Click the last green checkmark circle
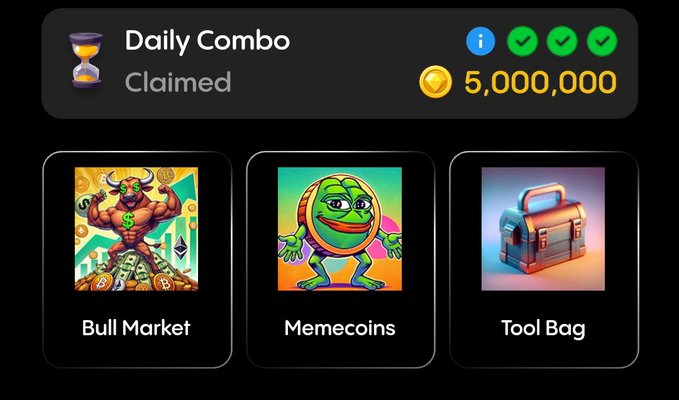This screenshot has width=679, height=400. (x=602, y=42)
